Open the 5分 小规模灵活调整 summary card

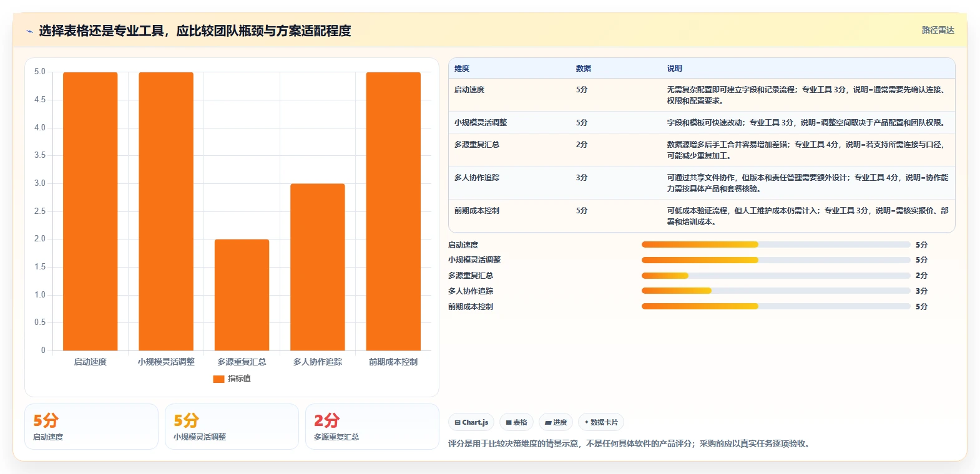click(232, 427)
